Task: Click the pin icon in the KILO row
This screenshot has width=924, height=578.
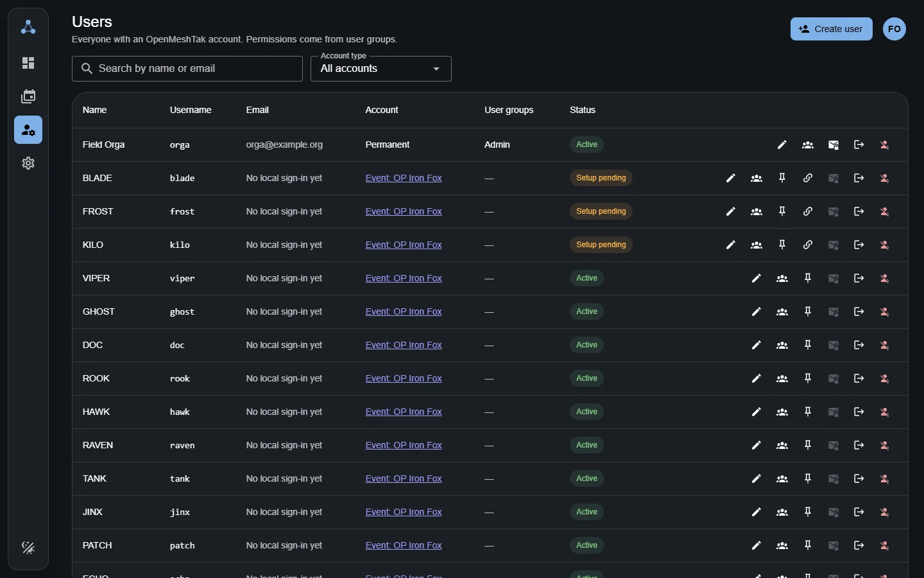Action: pos(783,245)
